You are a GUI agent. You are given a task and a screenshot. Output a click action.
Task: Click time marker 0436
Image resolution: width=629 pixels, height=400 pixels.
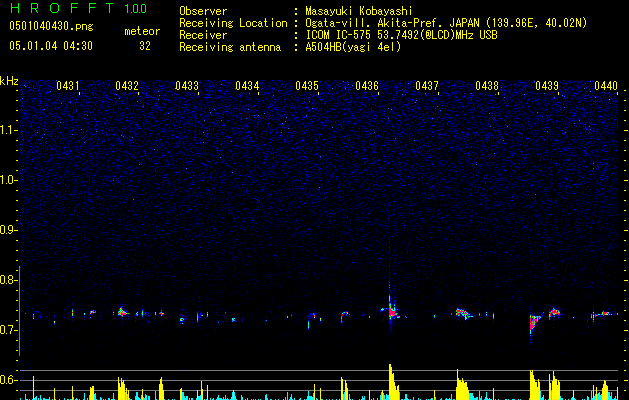click(x=367, y=86)
